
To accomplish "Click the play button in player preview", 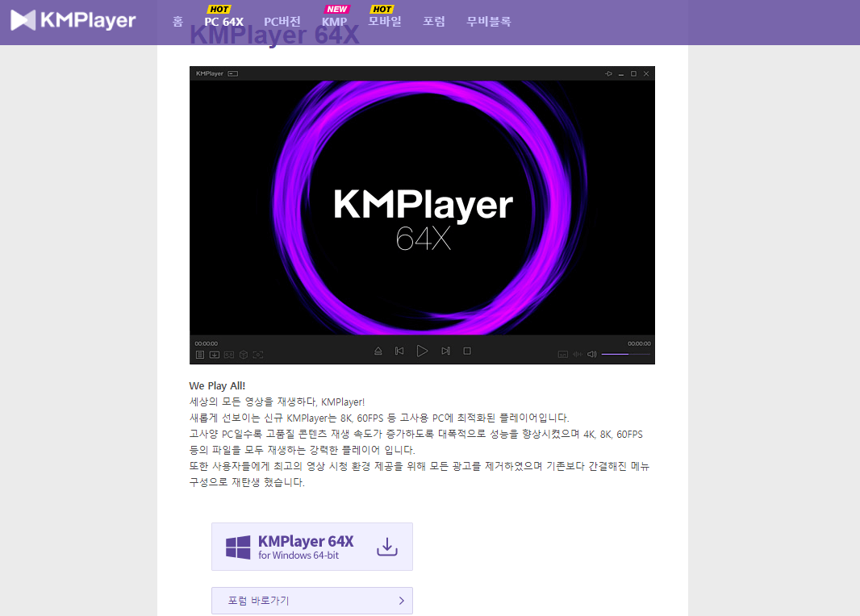I will tap(422, 351).
